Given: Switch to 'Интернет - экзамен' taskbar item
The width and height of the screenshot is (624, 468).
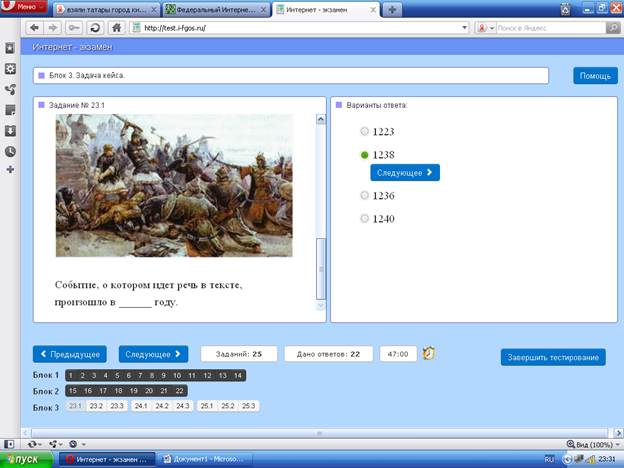Looking at the screenshot, I should tap(107, 460).
